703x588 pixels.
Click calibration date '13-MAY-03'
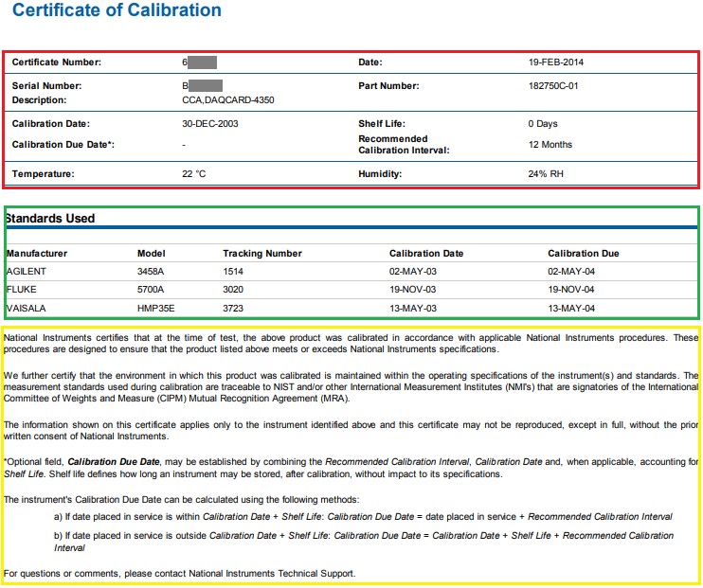pyautogui.click(x=413, y=309)
